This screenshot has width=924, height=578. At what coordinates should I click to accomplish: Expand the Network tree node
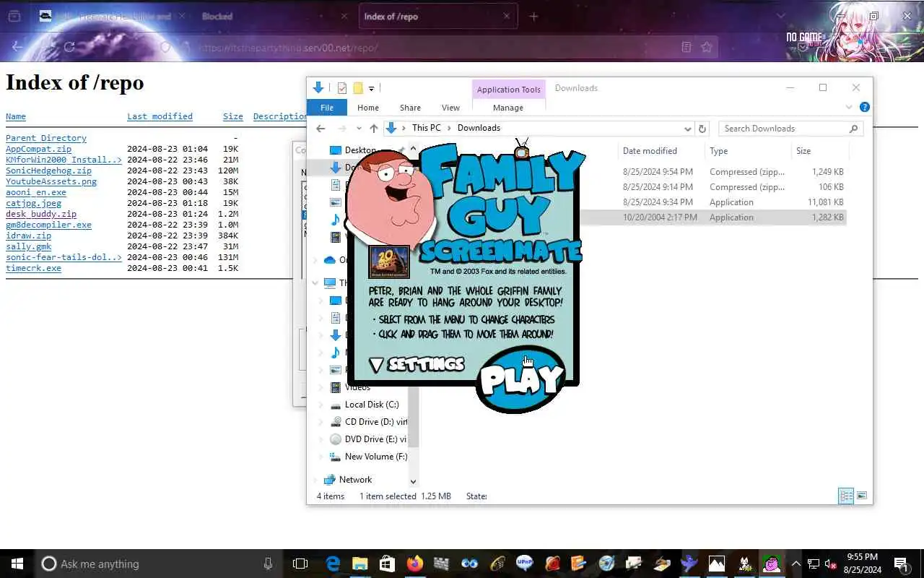click(x=315, y=480)
